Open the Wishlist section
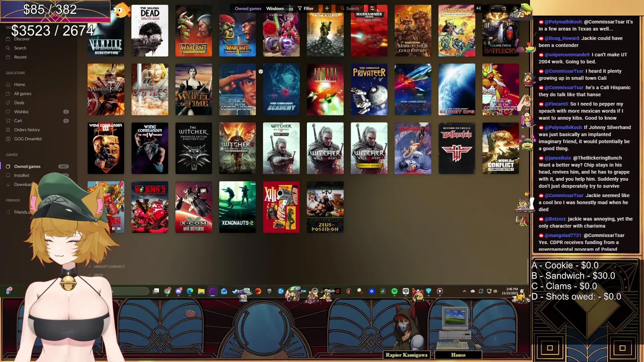The height and width of the screenshot is (362, 644). (x=21, y=112)
